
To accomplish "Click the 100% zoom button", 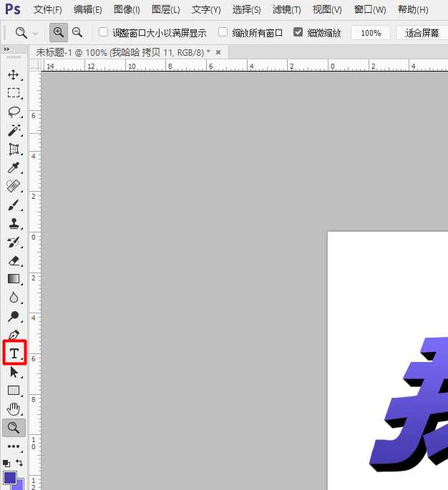I will click(371, 33).
